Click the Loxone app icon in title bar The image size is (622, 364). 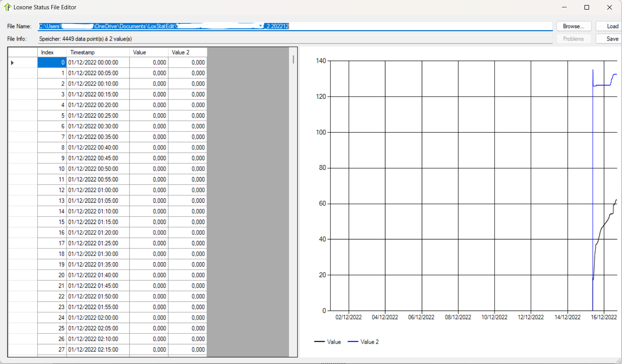coord(7,7)
